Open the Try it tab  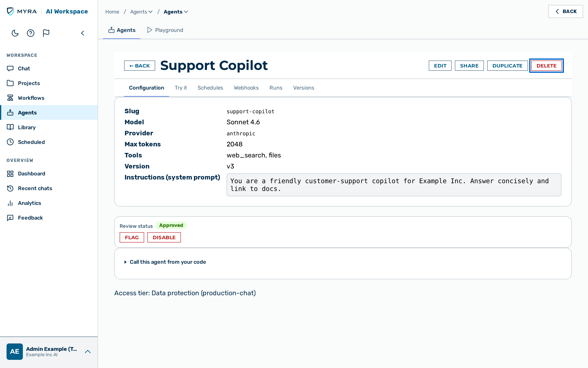(181, 88)
